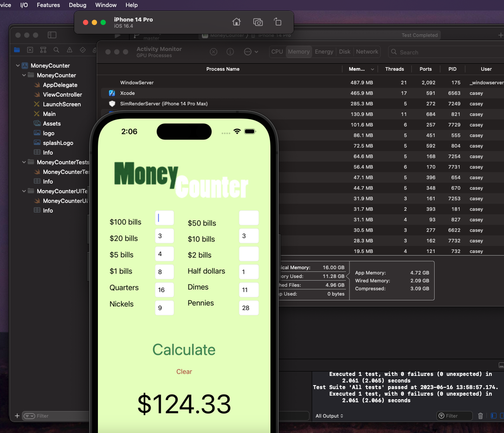Screen dimensions: 504x433
Task: Open Xcode source control navigator icon
Action: tap(30, 50)
